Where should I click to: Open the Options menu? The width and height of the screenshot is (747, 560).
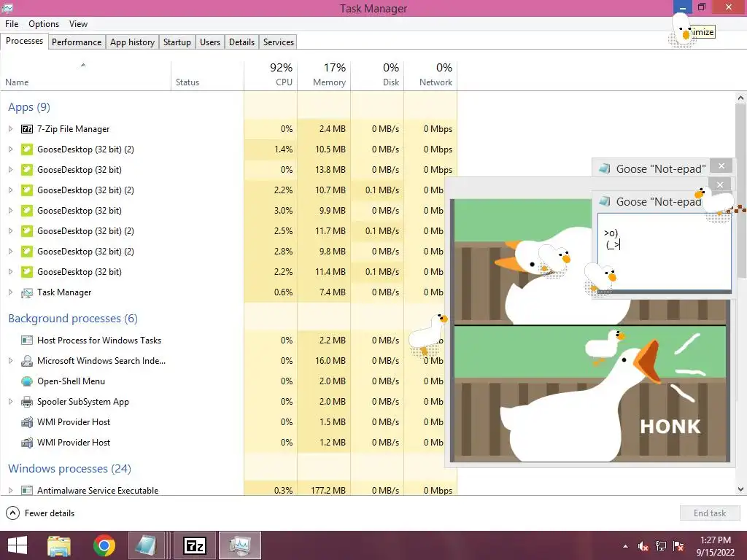tap(44, 24)
